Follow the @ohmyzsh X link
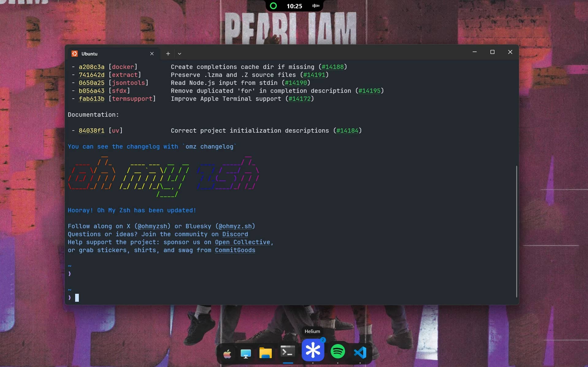 (x=152, y=226)
